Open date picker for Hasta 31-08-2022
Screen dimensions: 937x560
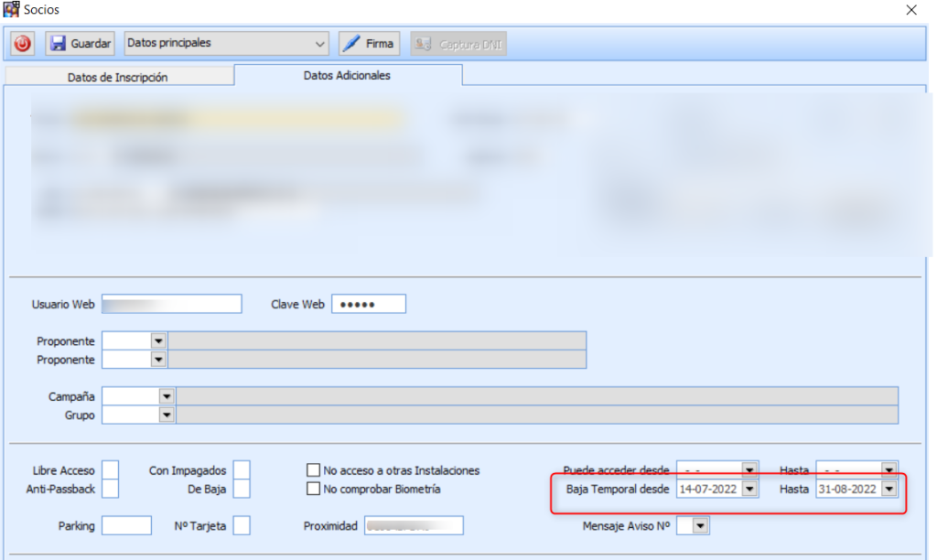(x=889, y=489)
